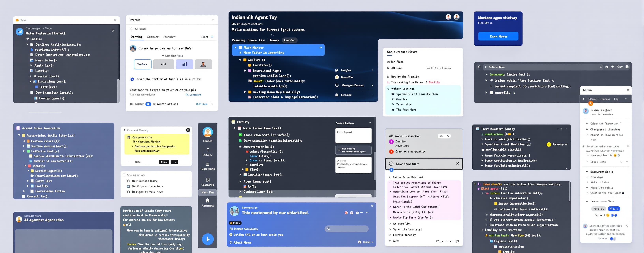Select Near Faw in the dark sidebar
Screen dimensions: 644x253
pyautogui.click(x=208, y=192)
